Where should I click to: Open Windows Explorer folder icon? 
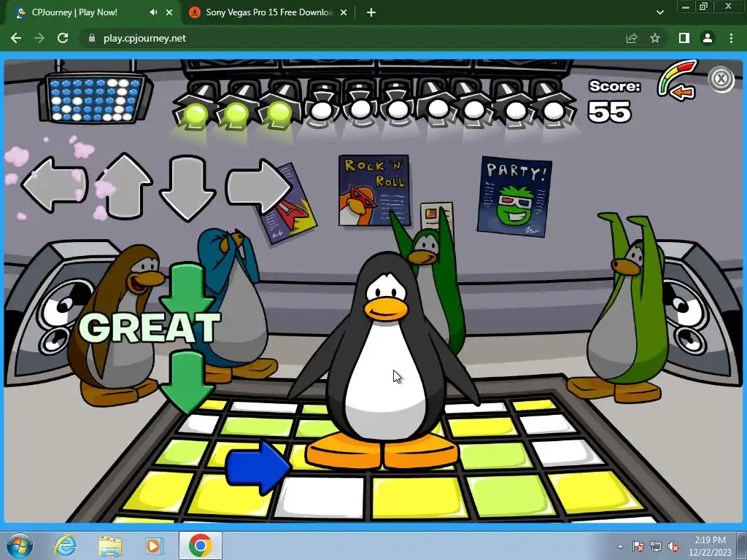[x=110, y=545]
